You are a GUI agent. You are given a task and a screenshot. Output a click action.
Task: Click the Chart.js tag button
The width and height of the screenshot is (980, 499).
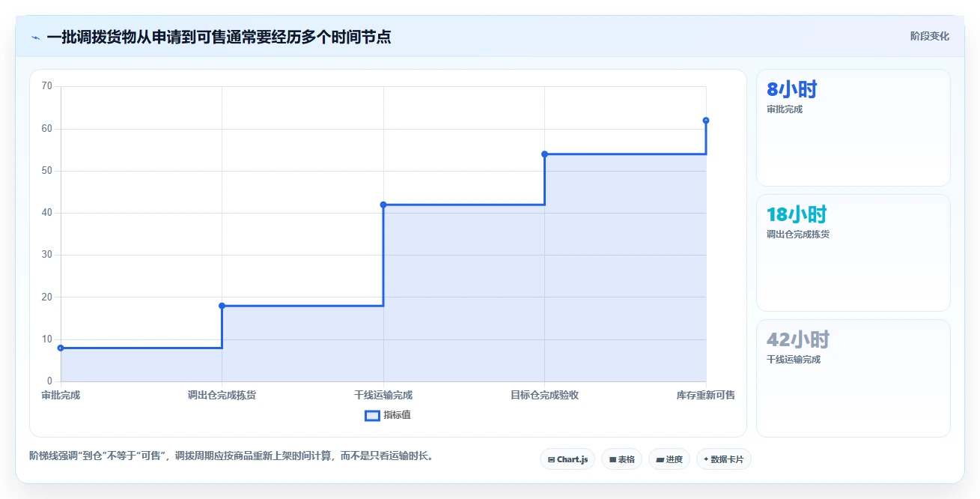567,459
